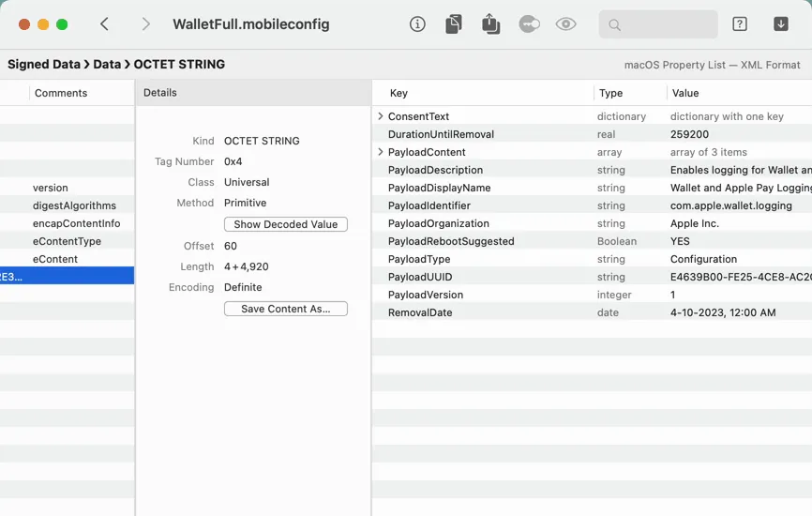The image size is (812, 516).
Task: Select the PayloadRebootSuggested Boolean row
Action: pos(451,241)
